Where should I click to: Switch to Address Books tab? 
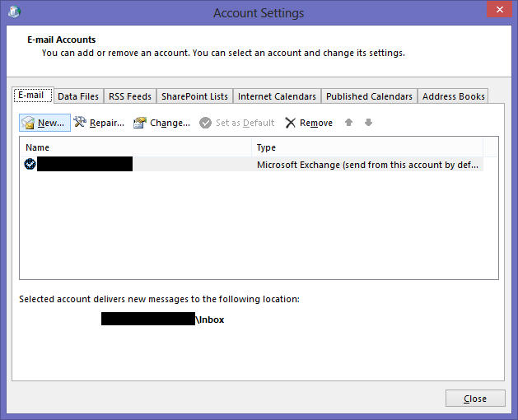(453, 96)
